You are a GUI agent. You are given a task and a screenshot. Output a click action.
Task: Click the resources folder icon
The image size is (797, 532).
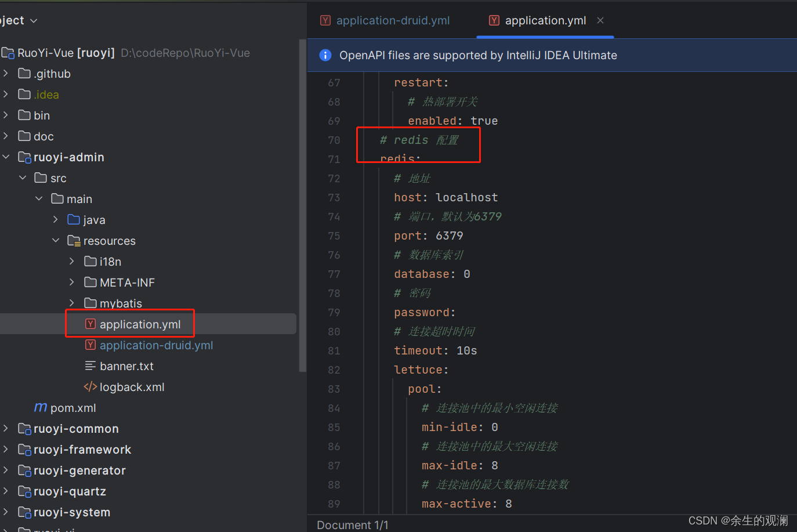(74, 241)
